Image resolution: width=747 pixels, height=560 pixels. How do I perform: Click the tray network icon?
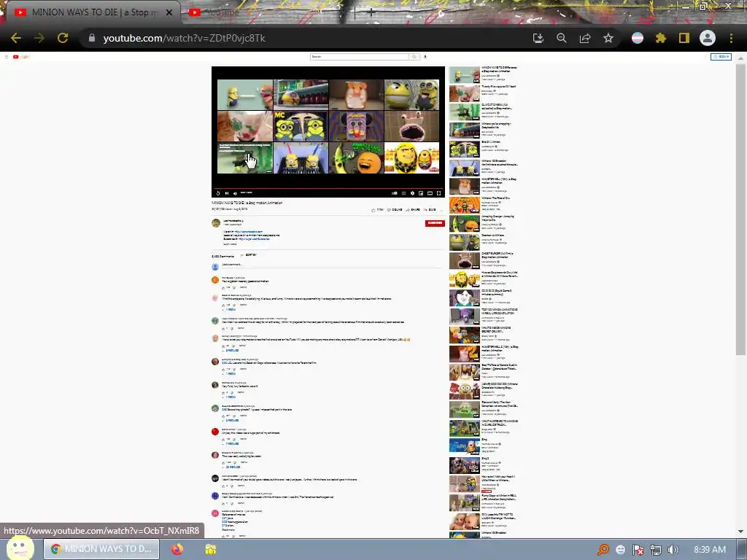tap(656, 550)
